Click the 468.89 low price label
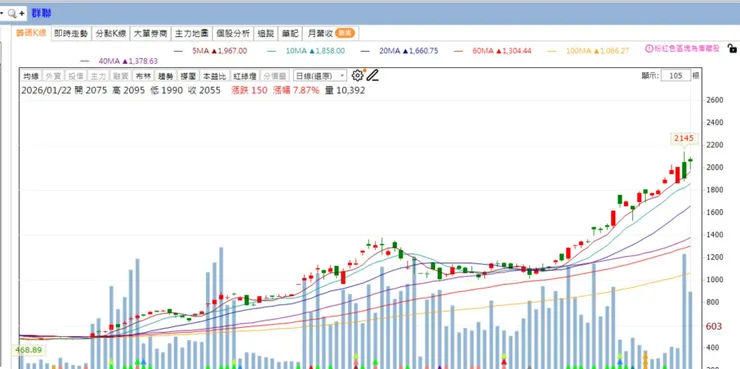 coord(28,350)
